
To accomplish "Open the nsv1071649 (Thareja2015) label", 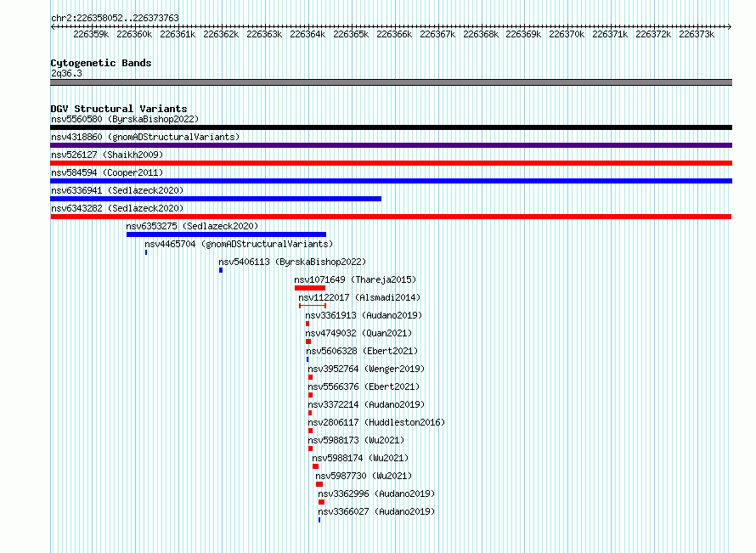I will point(355,279).
